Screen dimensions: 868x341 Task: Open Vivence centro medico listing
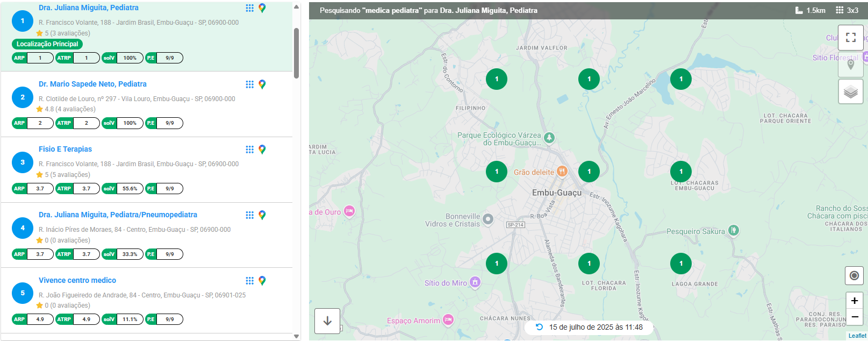click(x=77, y=280)
